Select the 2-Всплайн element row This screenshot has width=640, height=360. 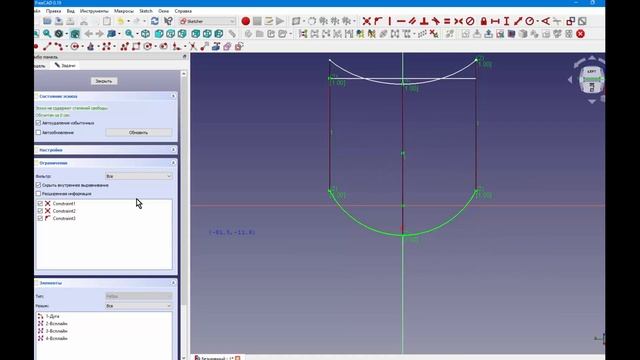point(104,324)
